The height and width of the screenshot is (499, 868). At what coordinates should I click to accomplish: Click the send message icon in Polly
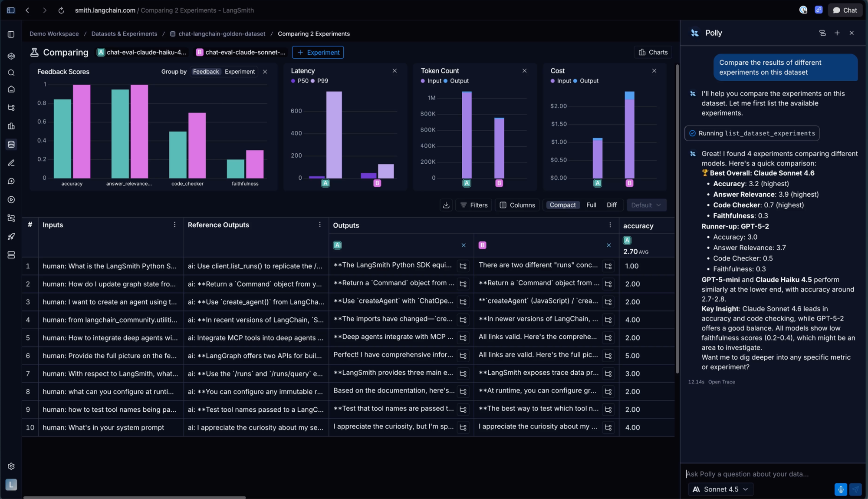[855, 489]
